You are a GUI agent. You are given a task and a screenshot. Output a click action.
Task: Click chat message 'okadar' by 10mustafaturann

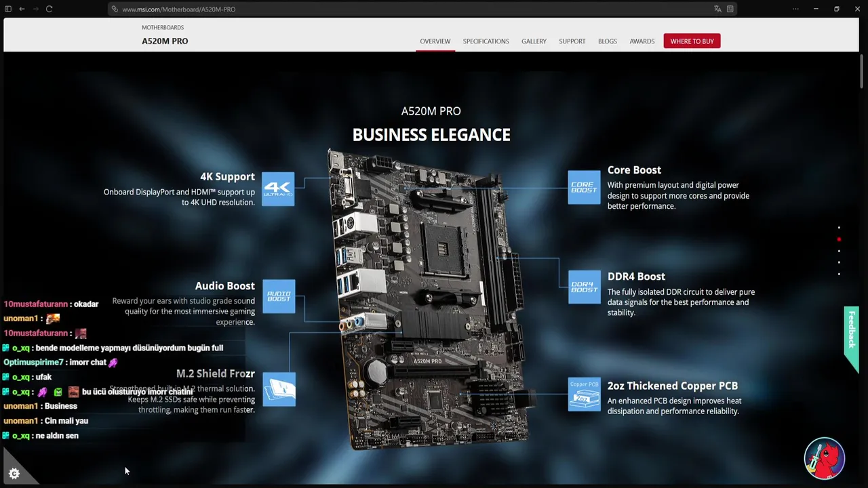[86, 304]
